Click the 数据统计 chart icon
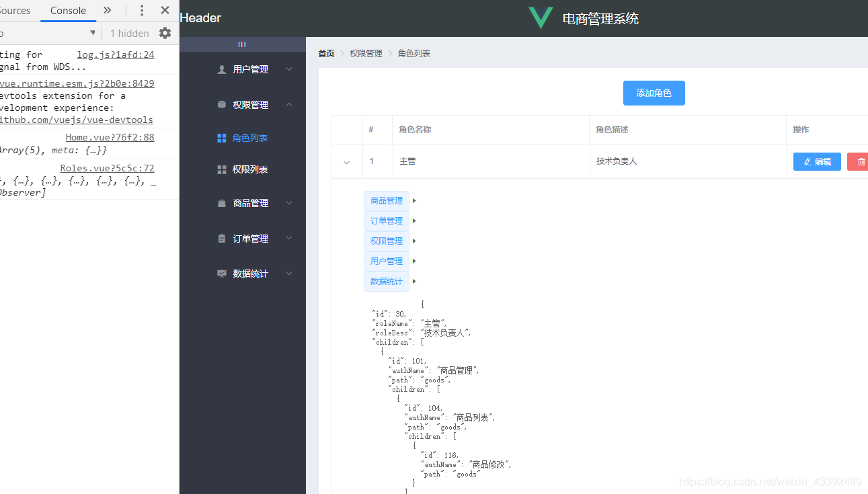The image size is (868, 494). pos(222,274)
